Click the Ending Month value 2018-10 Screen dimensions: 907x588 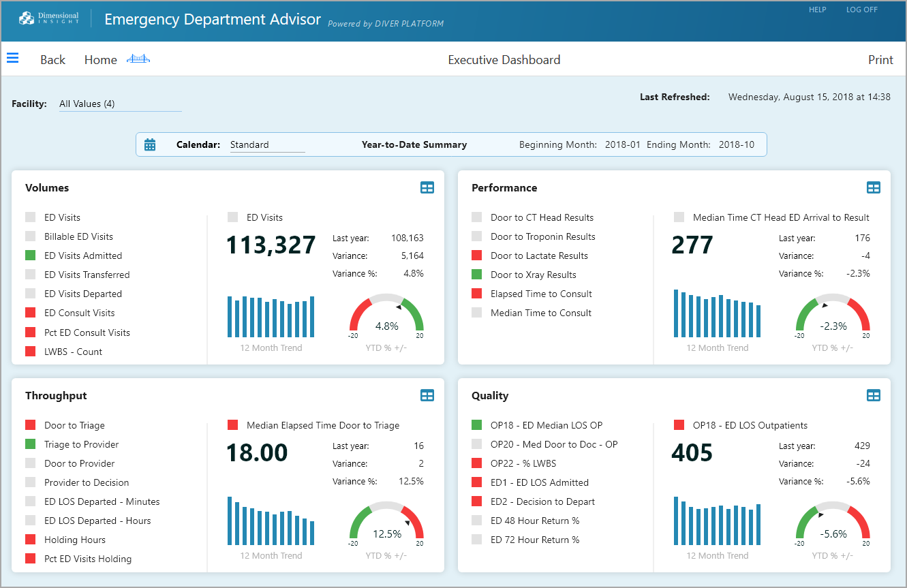737,144
